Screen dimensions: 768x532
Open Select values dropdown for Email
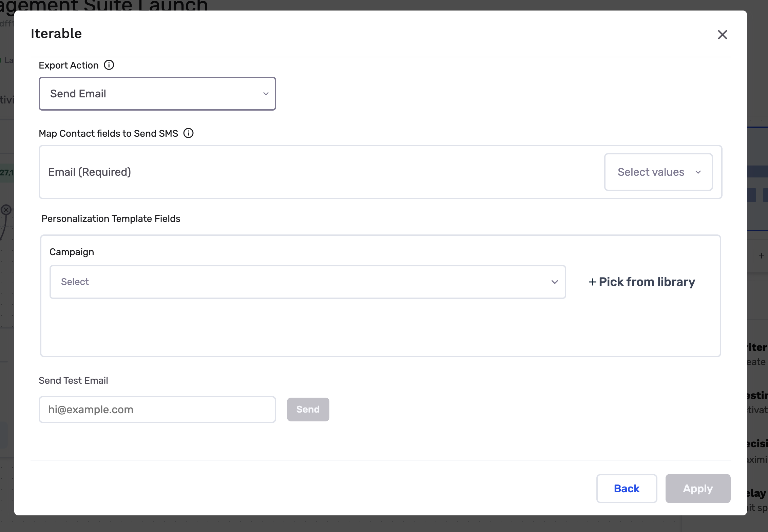click(x=658, y=172)
